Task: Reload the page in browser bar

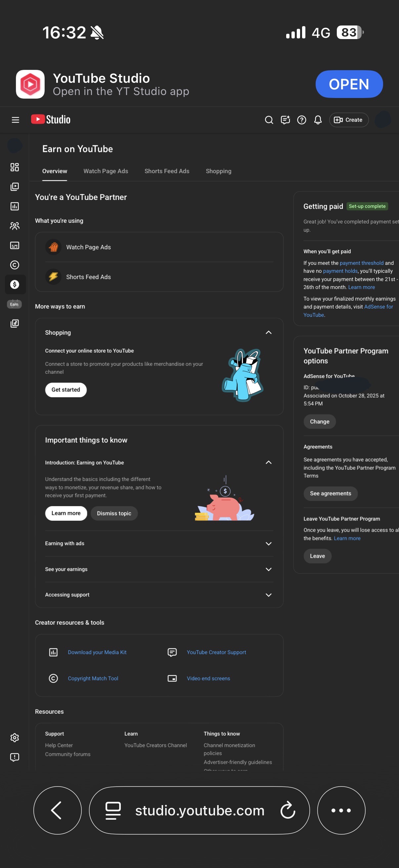Action: (x=288, y=810)
